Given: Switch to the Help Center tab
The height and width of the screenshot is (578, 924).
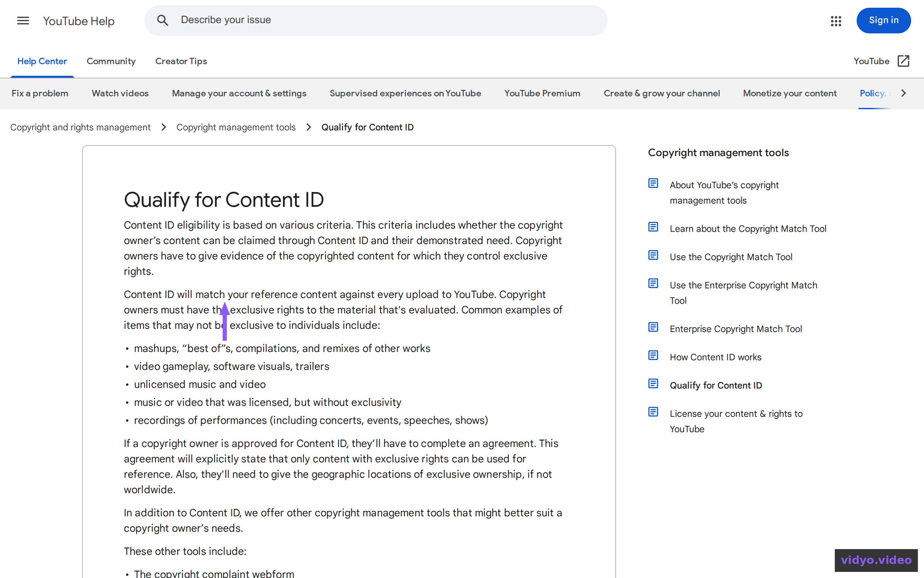Looking at the screenshot, I should coord(42,61).
